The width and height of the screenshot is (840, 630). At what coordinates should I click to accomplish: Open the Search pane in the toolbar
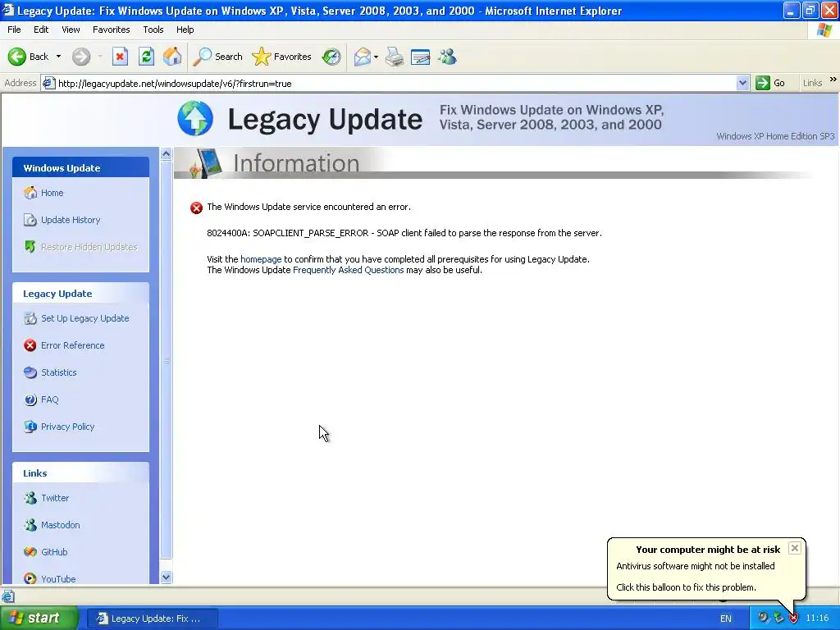[217, 57]
